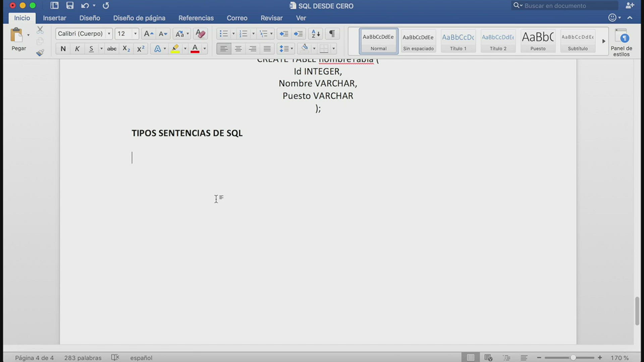644x362 pixels.
Task: Expand the bulleted list dropdown arrow
Action: coord(233,34)
